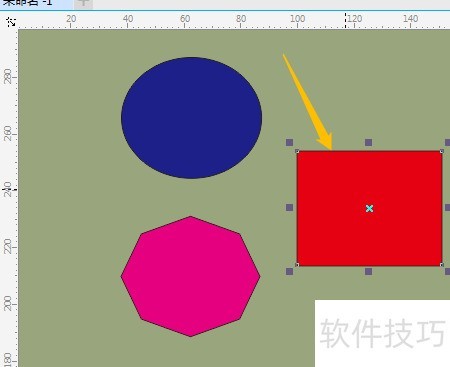Click the bottom-center selection handle below the red rectangle

368,271
